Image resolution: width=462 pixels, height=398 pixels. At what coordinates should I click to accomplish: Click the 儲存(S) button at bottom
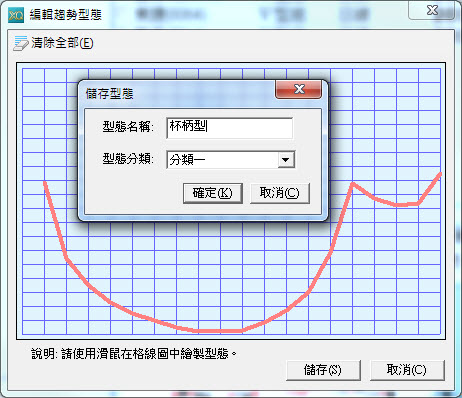coord(323,370)
